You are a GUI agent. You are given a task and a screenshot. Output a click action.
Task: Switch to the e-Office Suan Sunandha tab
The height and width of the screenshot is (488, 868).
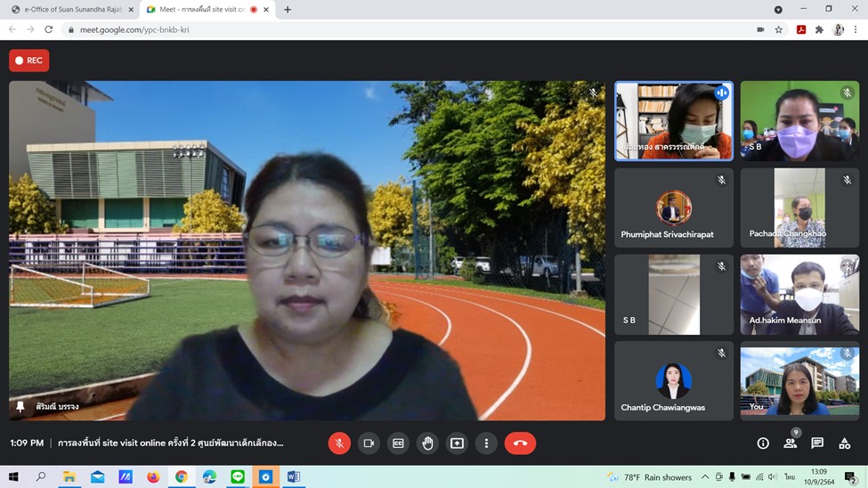click(69, 10)
